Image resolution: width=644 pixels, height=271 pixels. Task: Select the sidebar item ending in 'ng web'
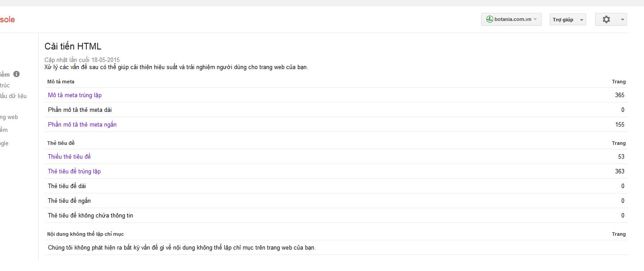(9, 117)
